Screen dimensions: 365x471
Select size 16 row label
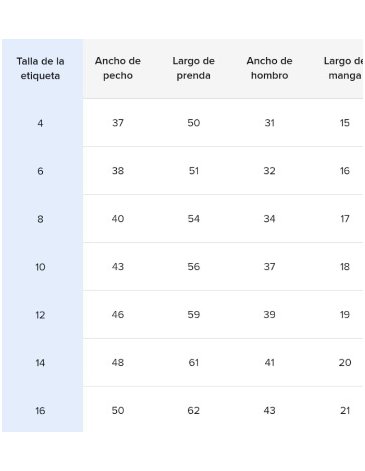coord(40,411)
